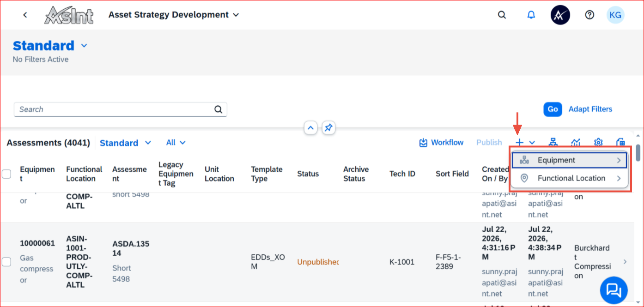Viewport: 644px width, 307px height.
Task: Open the hierarchy view icon in toolbar
Action: (x=553, y=143)
